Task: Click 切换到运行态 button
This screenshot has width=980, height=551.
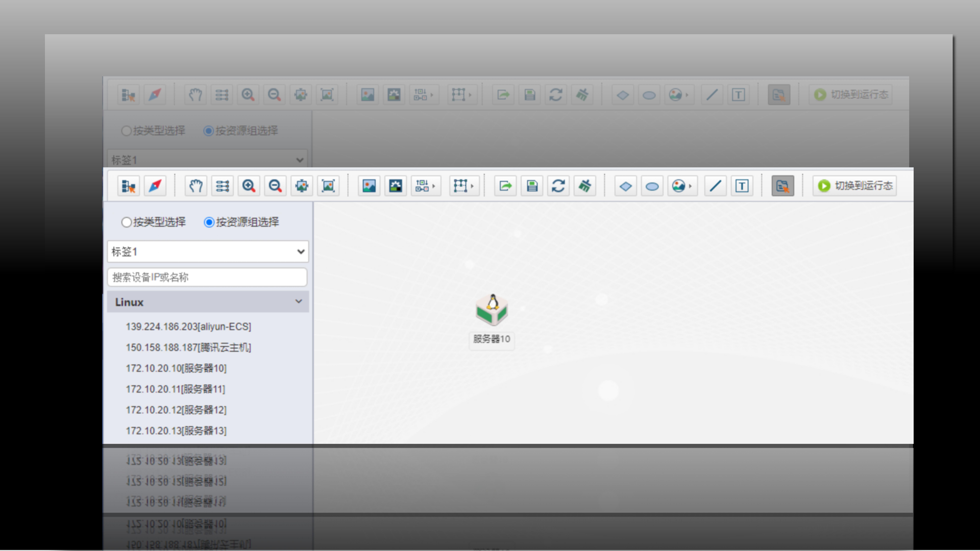Action: click(x=854, y=186)
